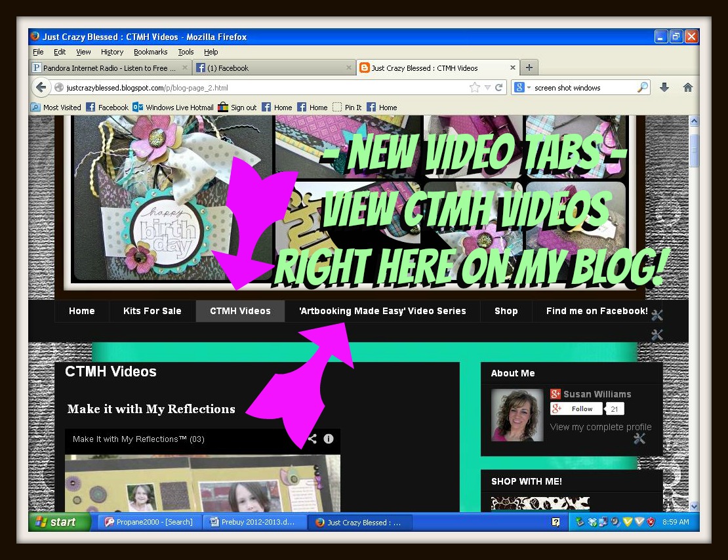Click the Make It with My Reflections (03) title
Screen dimensions: 728x560
[x=138, y=439]
